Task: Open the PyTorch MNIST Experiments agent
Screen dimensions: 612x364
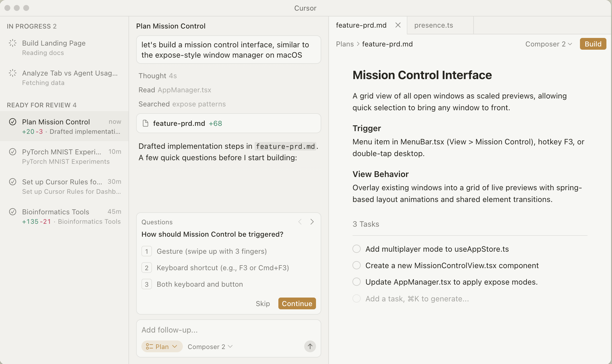Action: (64, 157)
